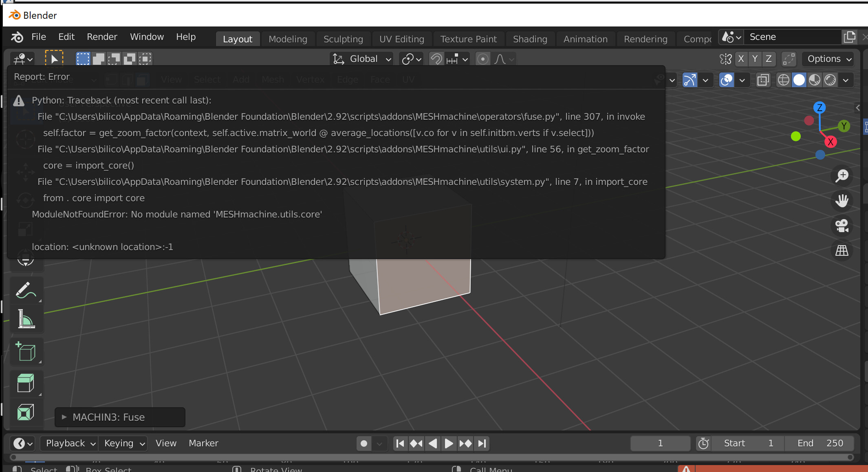Click the timeline View menu
868x472 pixels.
166,443
